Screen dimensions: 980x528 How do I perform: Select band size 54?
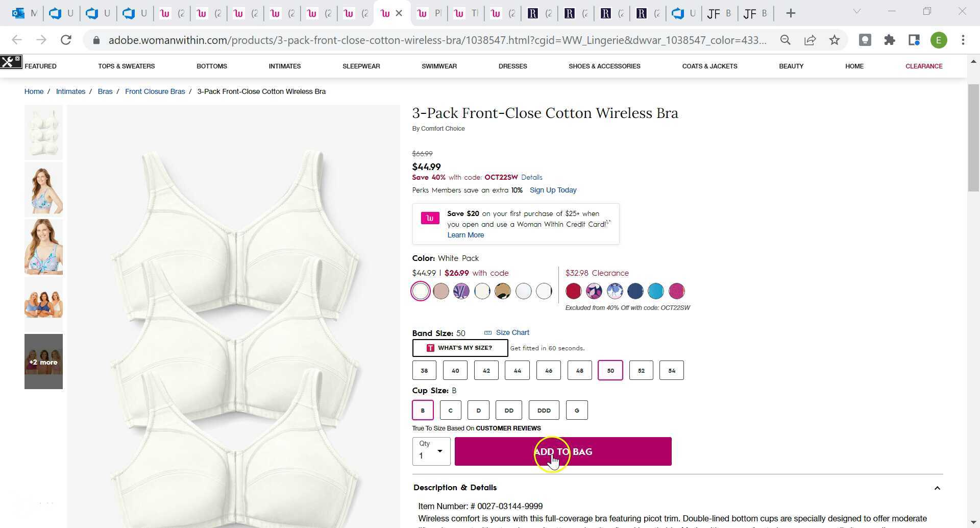point(671,370)
